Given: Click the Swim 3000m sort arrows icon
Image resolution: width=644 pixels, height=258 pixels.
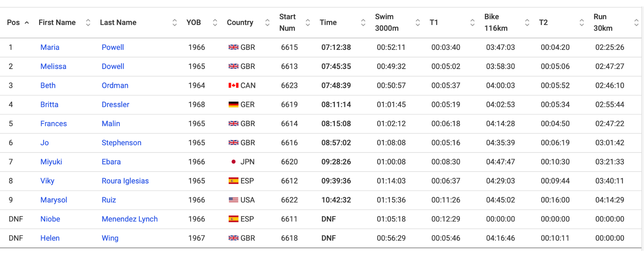Looking at the screenshot, I should [x=418, y=22].
